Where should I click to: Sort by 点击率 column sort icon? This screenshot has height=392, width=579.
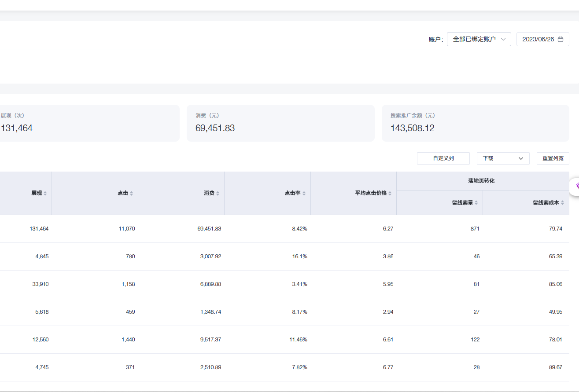point(304,194)
